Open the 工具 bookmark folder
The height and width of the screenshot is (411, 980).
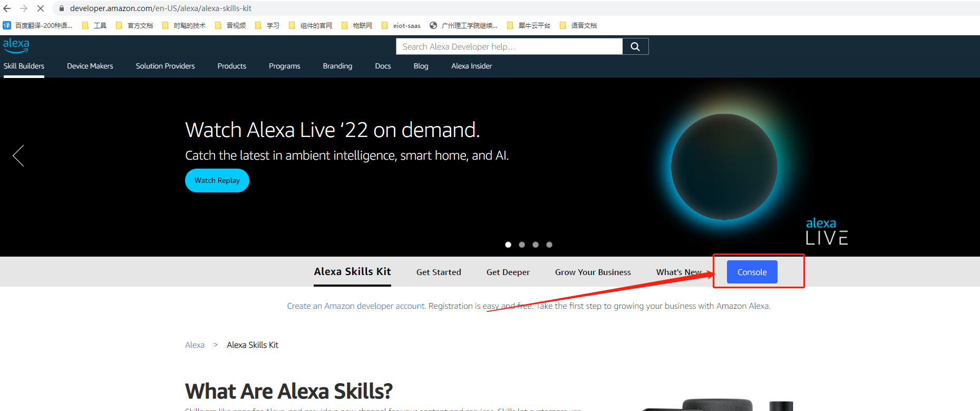point(95,25)
